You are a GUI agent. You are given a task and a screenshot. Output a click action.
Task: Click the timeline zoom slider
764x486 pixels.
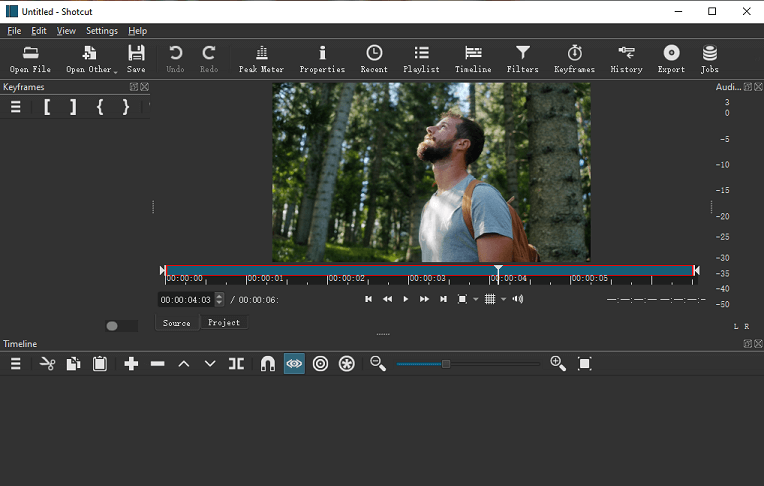(468, 364)
